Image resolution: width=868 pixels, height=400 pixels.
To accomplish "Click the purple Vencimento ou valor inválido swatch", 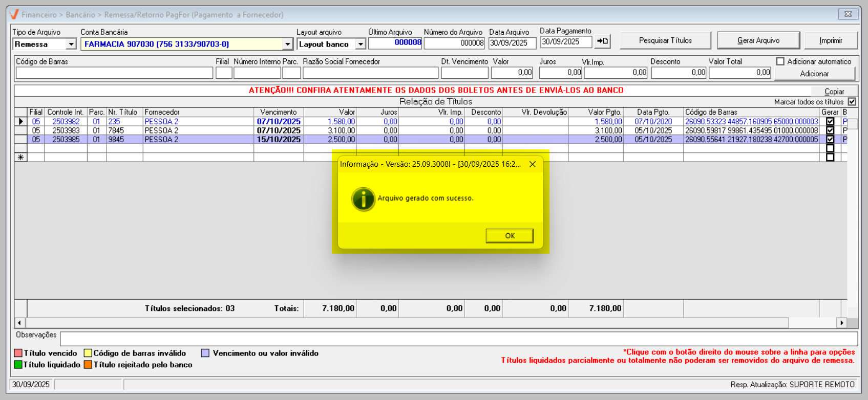I will tap(205, 353).
